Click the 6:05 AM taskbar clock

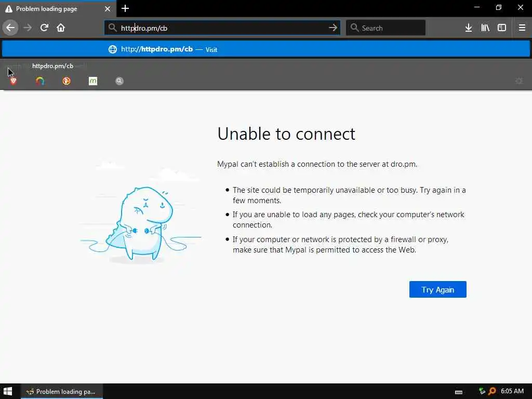pyautogui.click(x=512, y=391)
